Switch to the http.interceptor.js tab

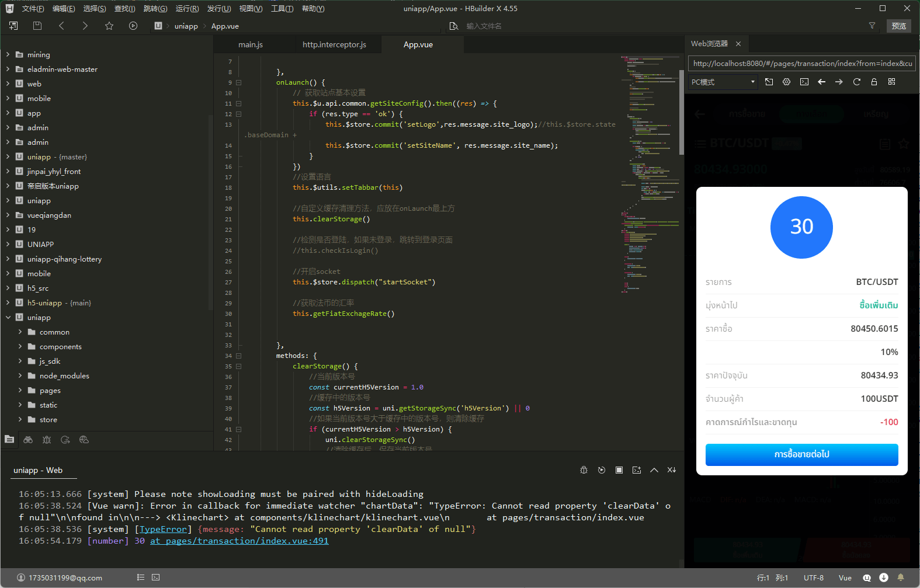[x=334, y=44]
